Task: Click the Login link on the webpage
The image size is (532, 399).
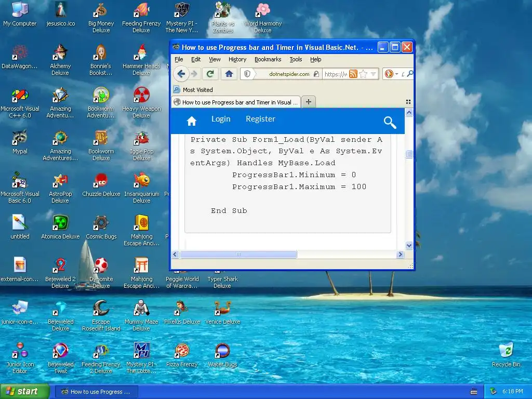Action: tap(221, 119)
